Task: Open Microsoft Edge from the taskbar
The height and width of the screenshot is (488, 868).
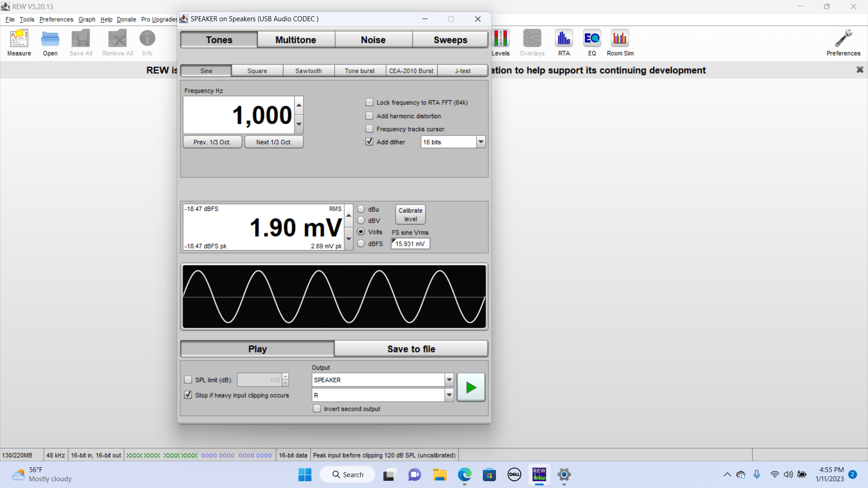Action: (x=464, y=474)
